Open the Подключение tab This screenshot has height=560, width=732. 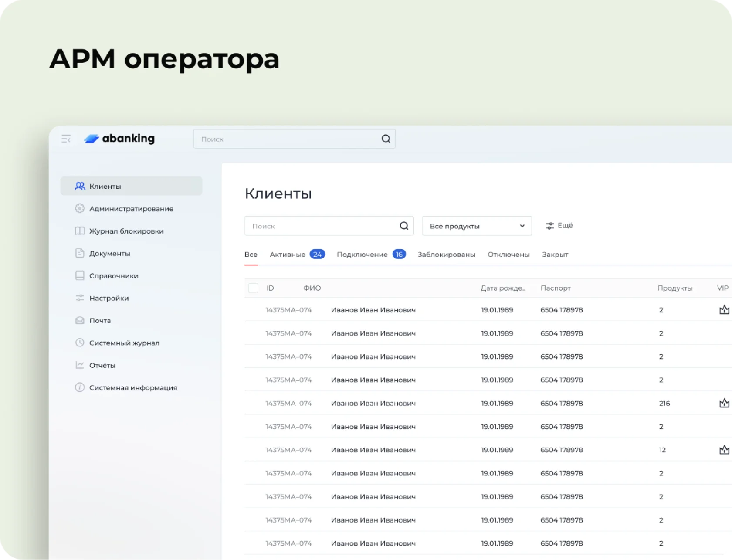371,255
